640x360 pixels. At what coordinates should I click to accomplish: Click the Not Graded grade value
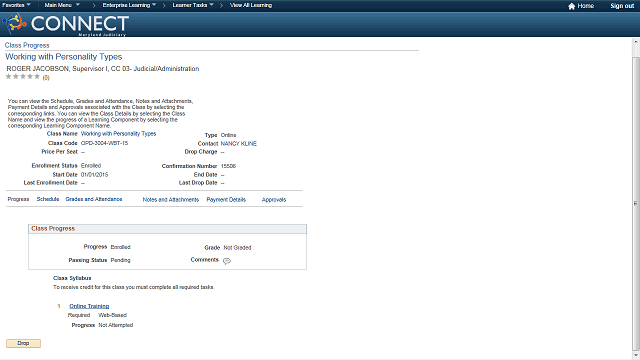(237, 248)
